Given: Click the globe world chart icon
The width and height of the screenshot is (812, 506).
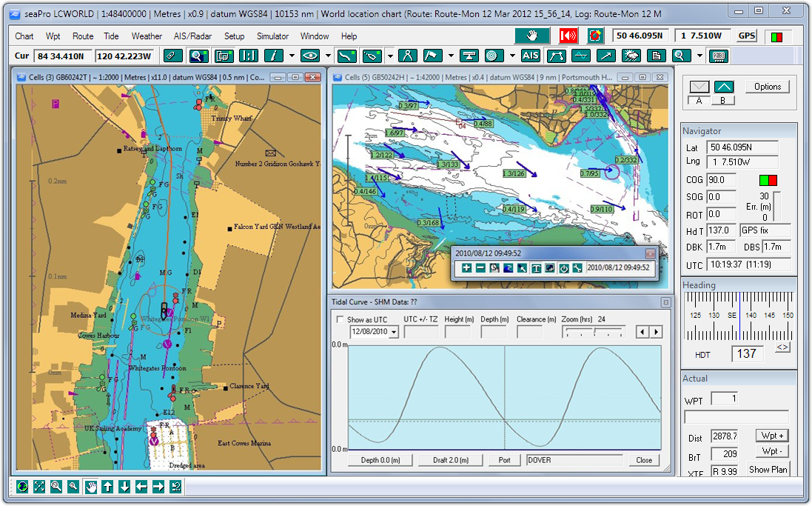Looking at the screenshot, I should tap(22, 487).
